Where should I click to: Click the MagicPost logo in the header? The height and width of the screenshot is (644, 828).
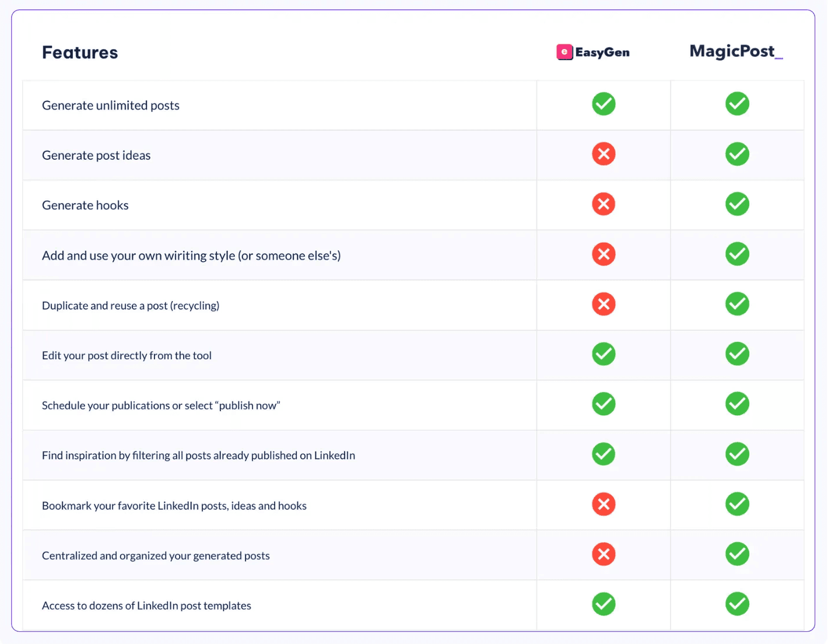point(736,51)
